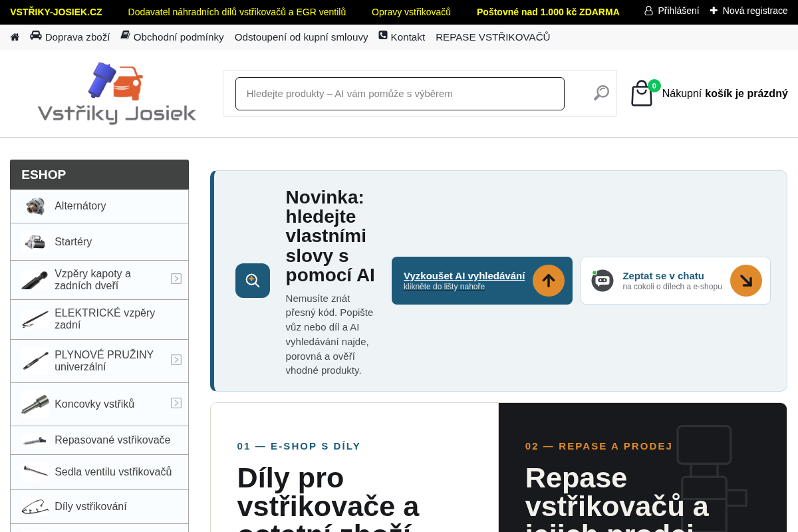Click Vyzkoušet AI vyhledávání button
The width and height of the screenshot is (798, 532).
482,281
